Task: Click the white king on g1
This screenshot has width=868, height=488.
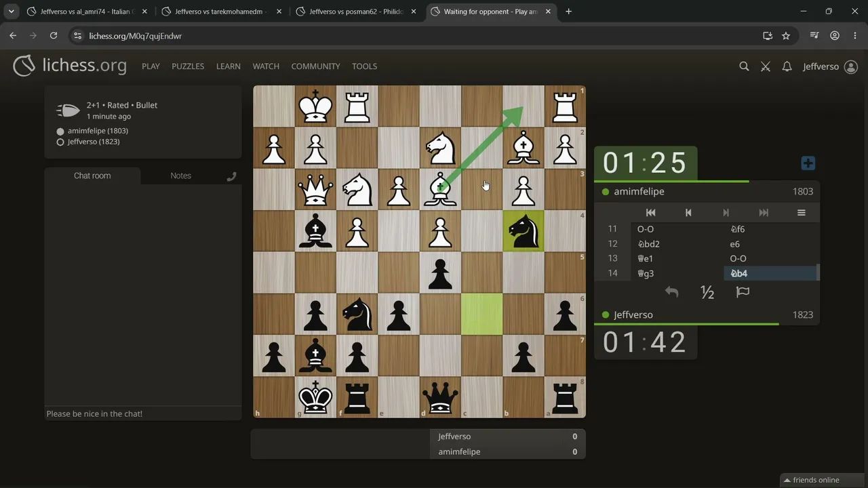Action: tap(315, 106)
